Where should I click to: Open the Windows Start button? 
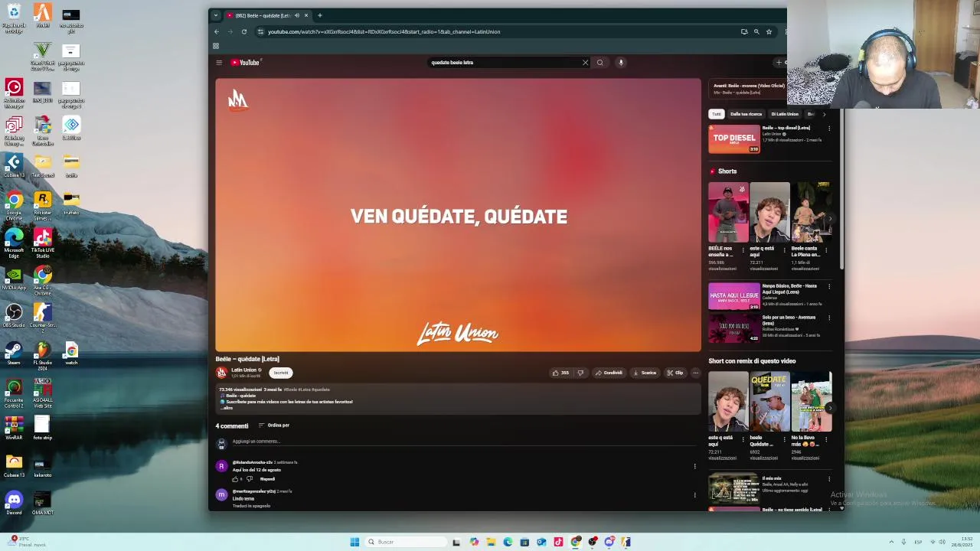point(354,542)
